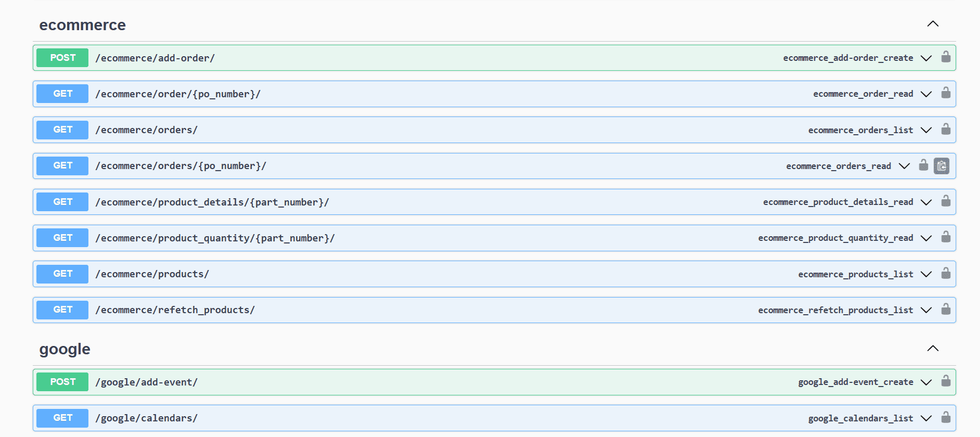This screenshot has width=980, height=437.
Task: Click lock icon for ecommerce_refetch_products_list
Action: coord(946,310)
